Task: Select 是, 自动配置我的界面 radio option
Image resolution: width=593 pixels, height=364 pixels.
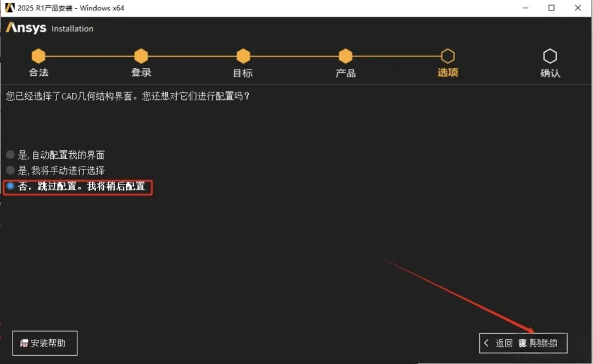Action: coord(10,155)
